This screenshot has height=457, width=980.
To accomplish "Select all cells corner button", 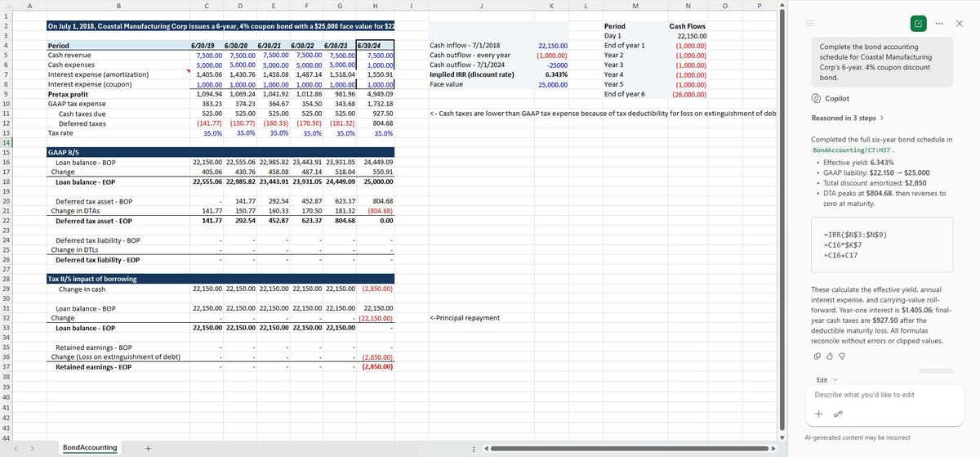I will pyautogui.click(x=6, y=7).
